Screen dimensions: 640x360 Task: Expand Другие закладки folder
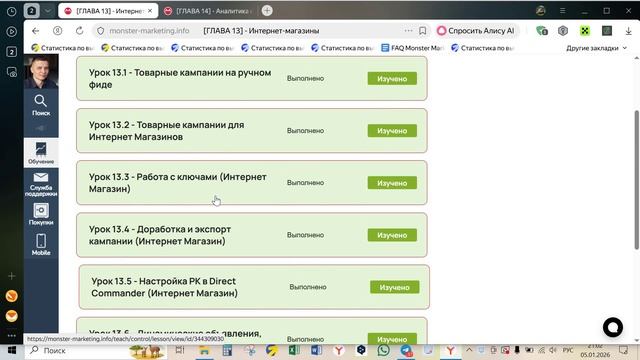pos(596,48)
